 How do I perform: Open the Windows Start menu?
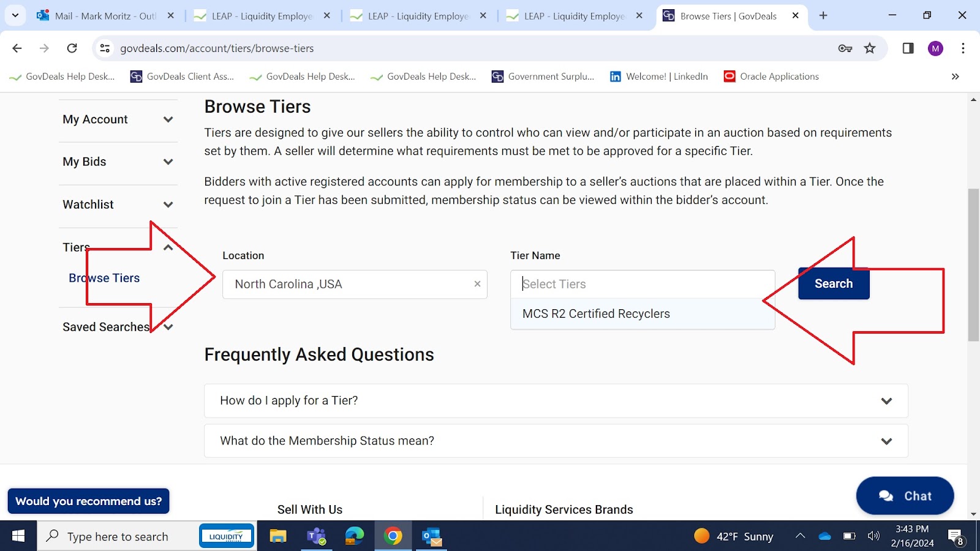click(18, 536)
